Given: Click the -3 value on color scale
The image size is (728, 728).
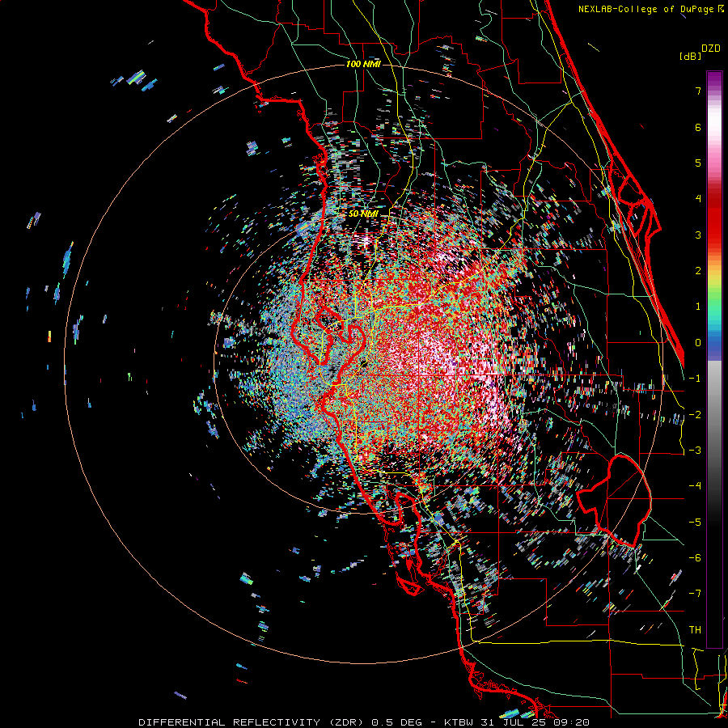Looking at the screenshot, I should [695, 451].
